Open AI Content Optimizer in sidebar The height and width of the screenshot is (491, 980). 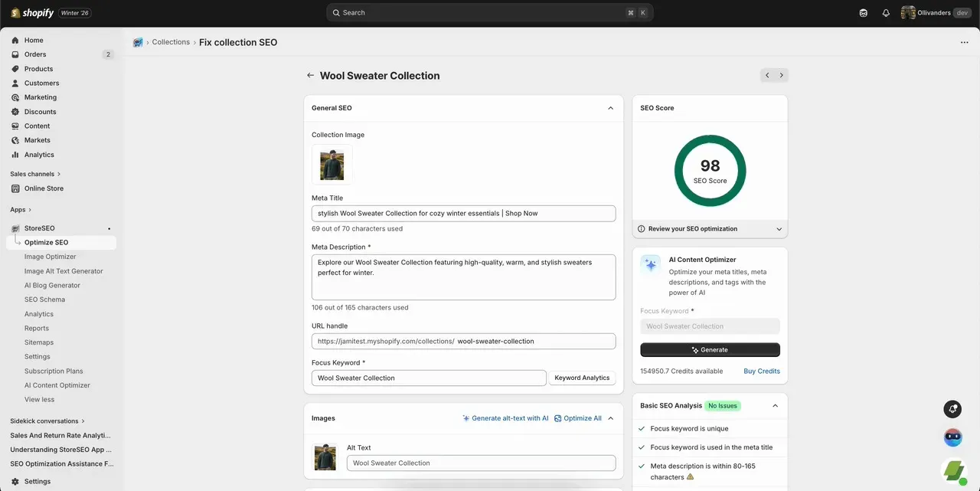tap(57, 385)
